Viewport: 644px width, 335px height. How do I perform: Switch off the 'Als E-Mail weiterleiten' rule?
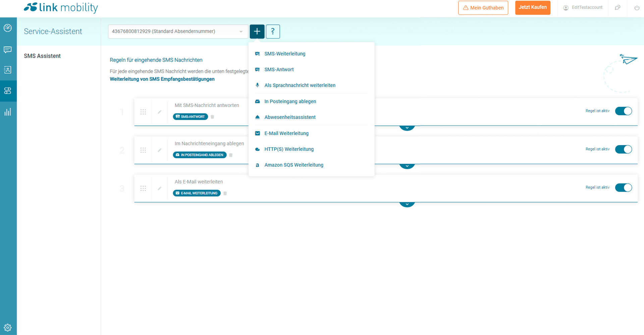tap(623, 187)
